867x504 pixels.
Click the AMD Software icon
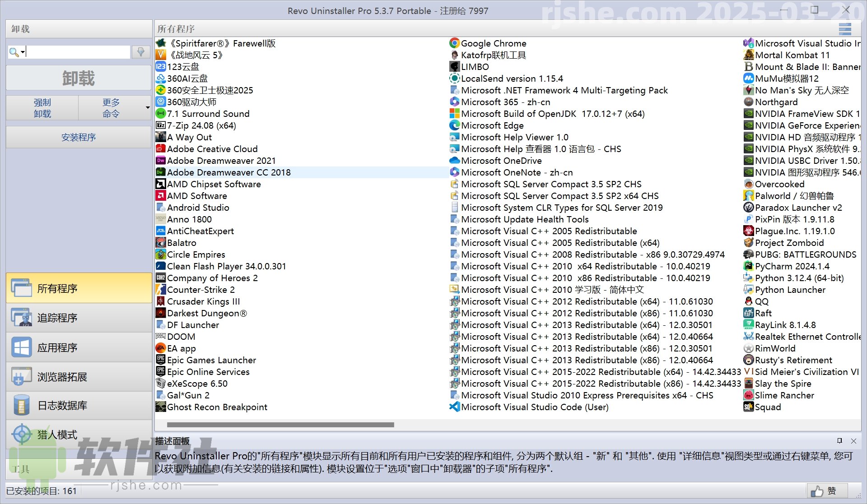[160, 196]
